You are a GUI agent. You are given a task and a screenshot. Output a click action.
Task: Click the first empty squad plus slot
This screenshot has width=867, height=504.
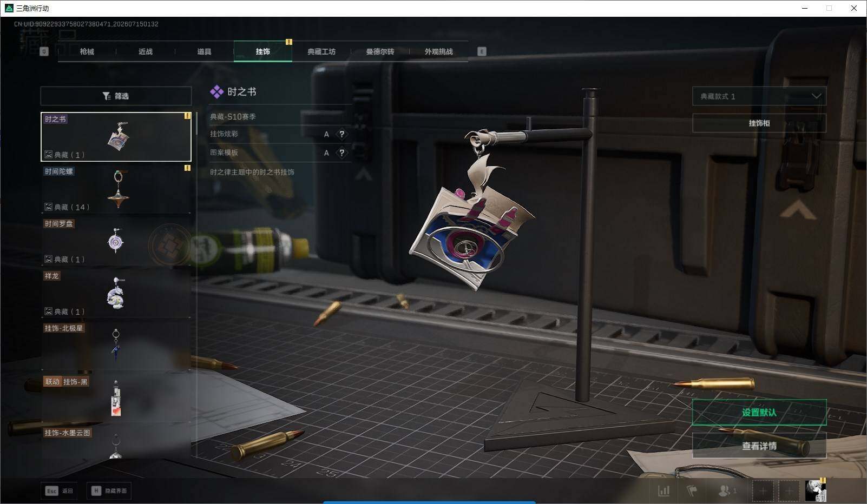[x=763, y=491]
